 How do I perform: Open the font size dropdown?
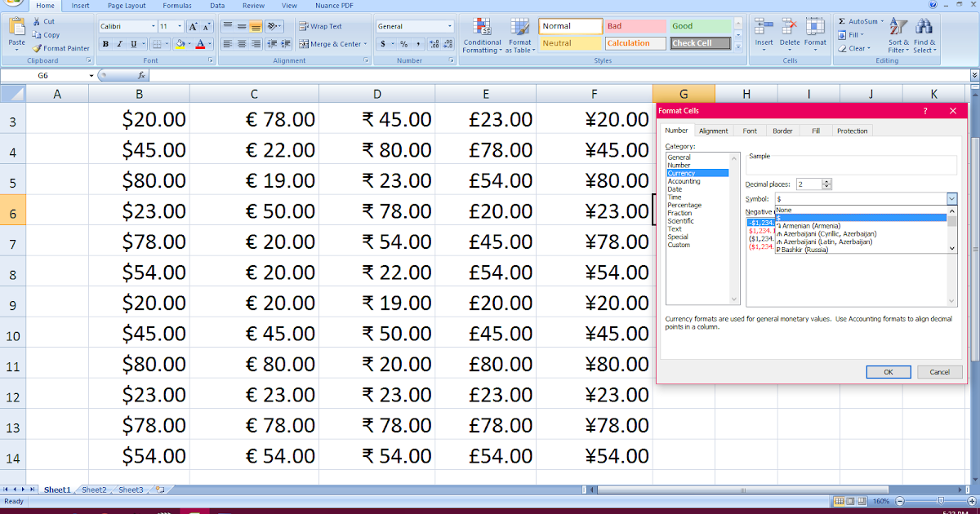click(x=179, y=26)
